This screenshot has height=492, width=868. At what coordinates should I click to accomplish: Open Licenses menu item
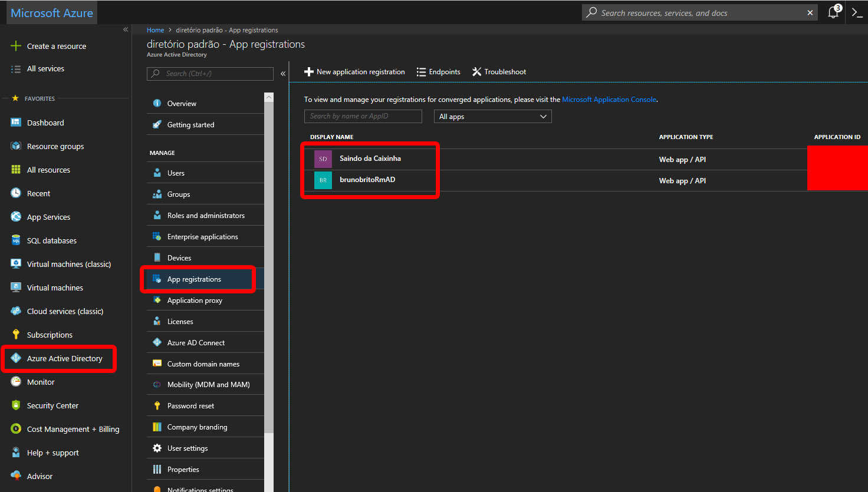[205, 322]
